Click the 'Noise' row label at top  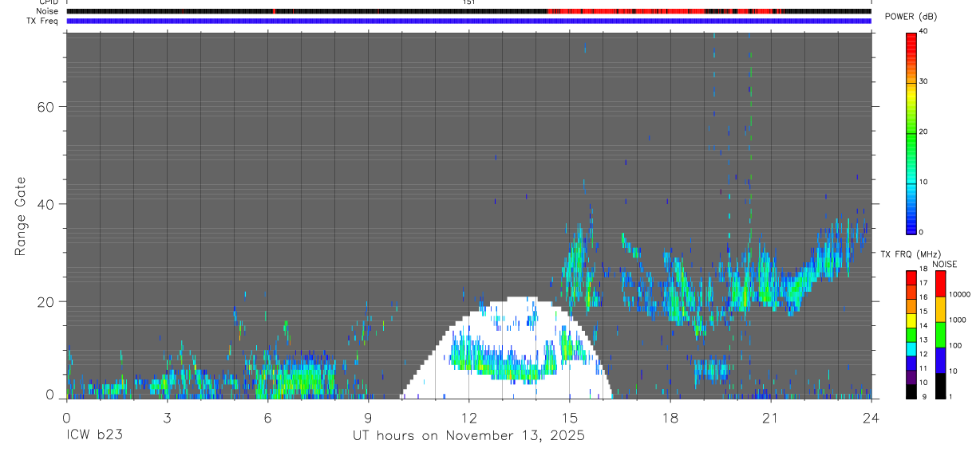point(49,11)
